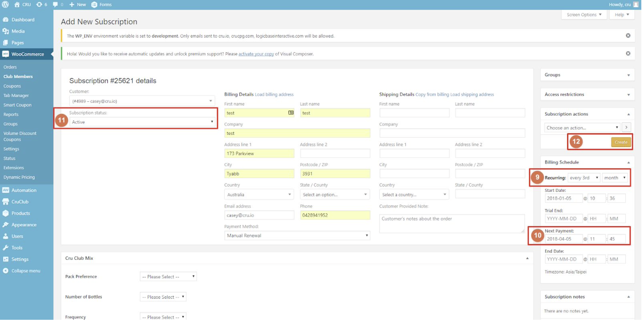The height and width of the screenshot is (324, 644).
Task: Click the Next Payment date field
Action: coord(564,239)
